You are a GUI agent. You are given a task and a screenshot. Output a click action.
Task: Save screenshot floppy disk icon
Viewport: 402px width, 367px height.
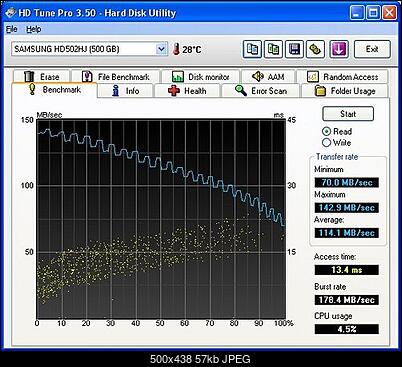[294, 49]
